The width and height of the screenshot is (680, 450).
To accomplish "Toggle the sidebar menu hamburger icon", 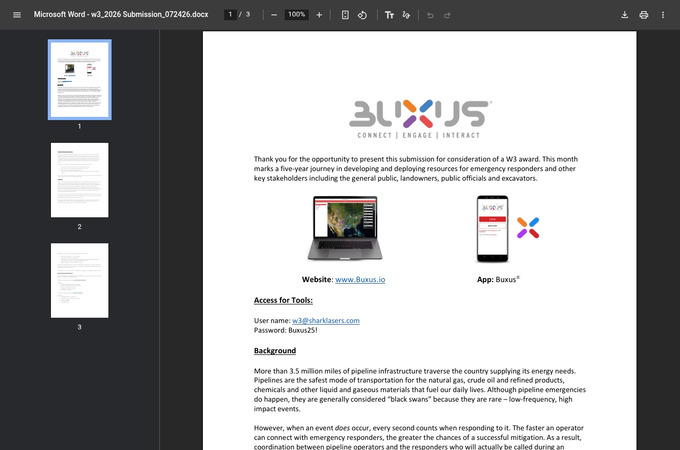I will pyautogui.click(x=17, y=15).
